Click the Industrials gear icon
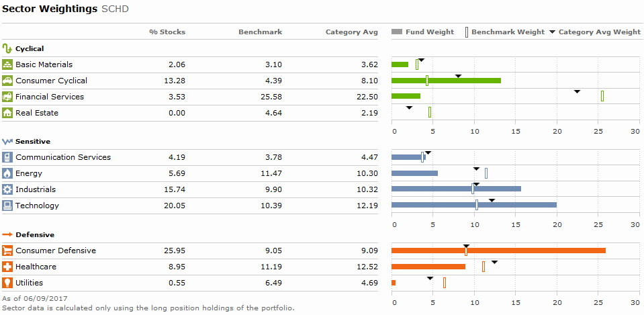This screenshot has height=315, width=644. tap(7, 189)
